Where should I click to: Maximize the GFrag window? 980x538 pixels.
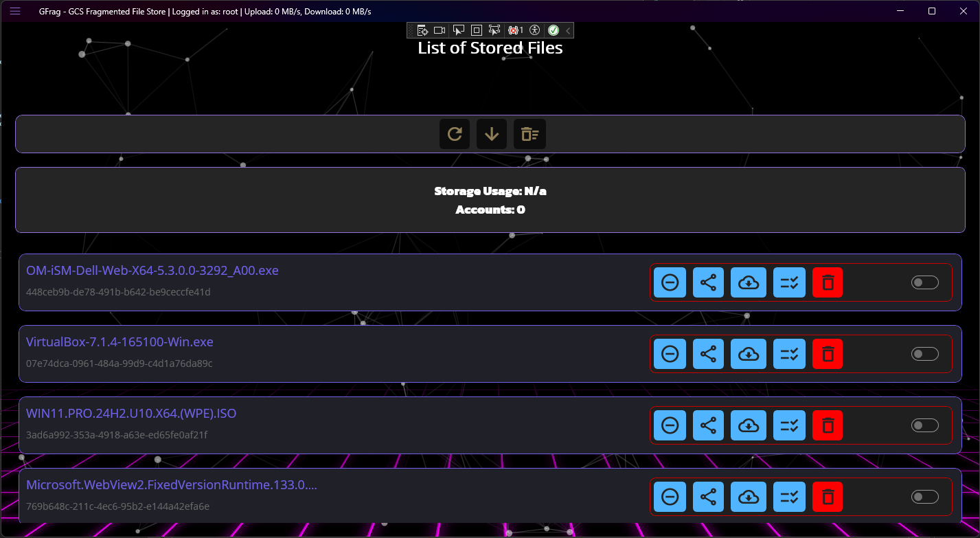[932, 11]
